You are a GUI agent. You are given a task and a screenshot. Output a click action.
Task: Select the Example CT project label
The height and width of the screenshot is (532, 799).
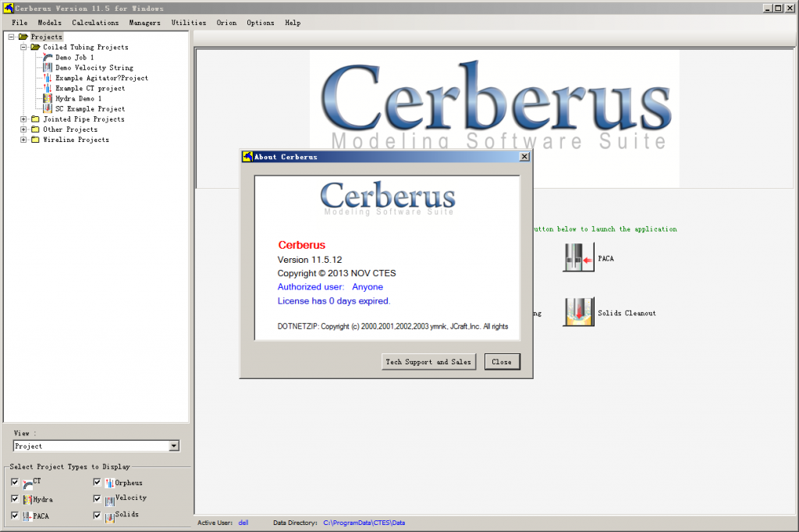coord(90,88)
